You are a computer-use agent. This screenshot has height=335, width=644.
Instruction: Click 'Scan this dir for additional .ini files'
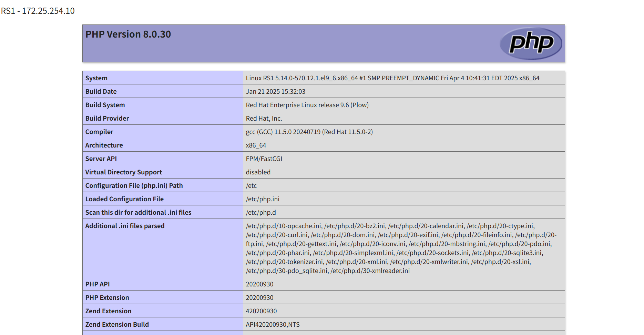[138, 213]
